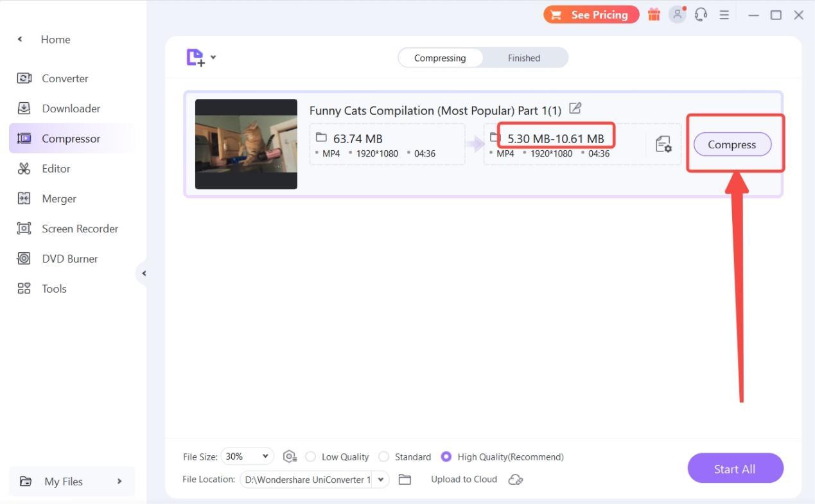Open compression settings via the gear icon

pos(290,456)
